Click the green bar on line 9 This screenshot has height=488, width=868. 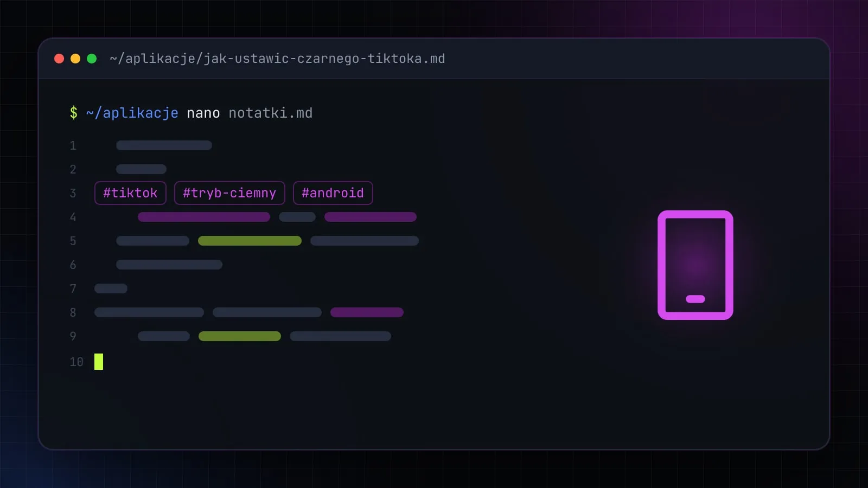tap(240, 336)
